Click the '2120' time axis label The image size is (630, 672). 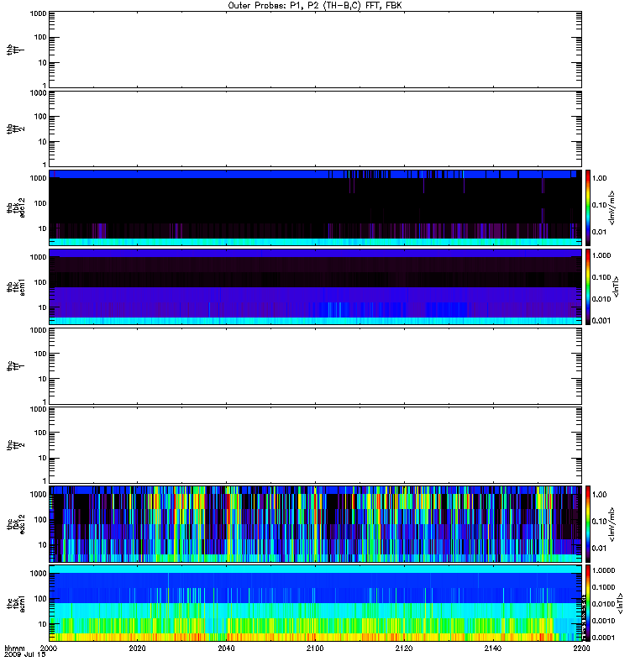[x=404, y=648]
